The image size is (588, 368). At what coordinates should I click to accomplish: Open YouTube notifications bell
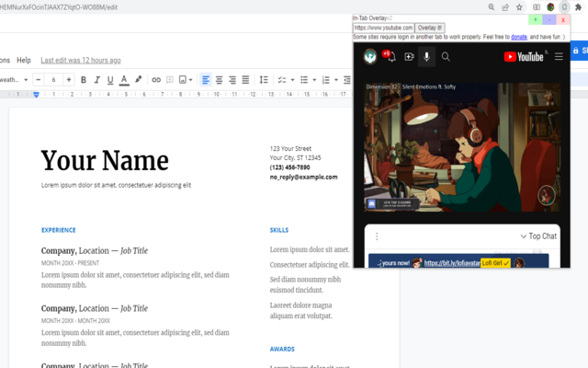391,57
